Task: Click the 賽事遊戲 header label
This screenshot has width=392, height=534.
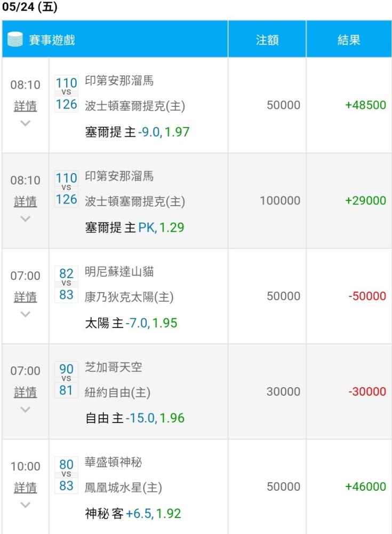Action: [x=52, y=40]
